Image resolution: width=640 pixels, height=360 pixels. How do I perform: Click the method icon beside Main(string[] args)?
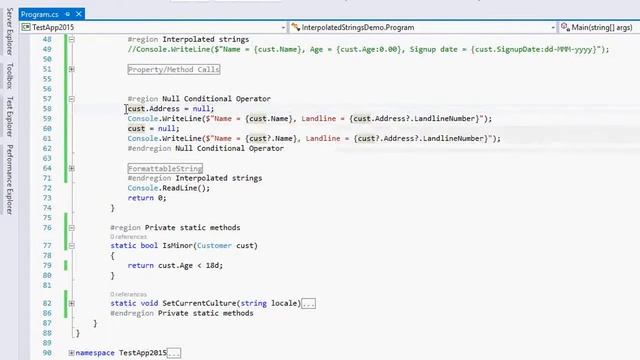[x=565, y=27]
